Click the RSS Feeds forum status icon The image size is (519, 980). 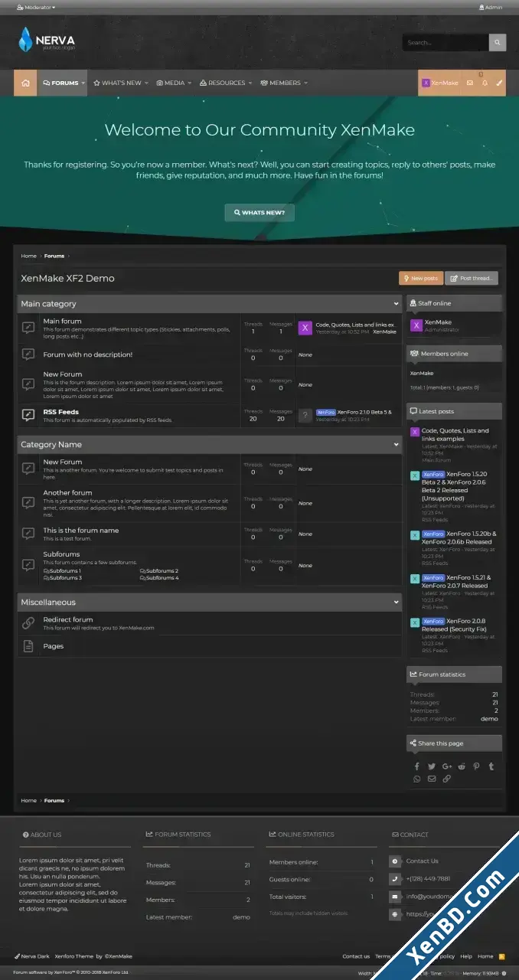pos(28,415)
